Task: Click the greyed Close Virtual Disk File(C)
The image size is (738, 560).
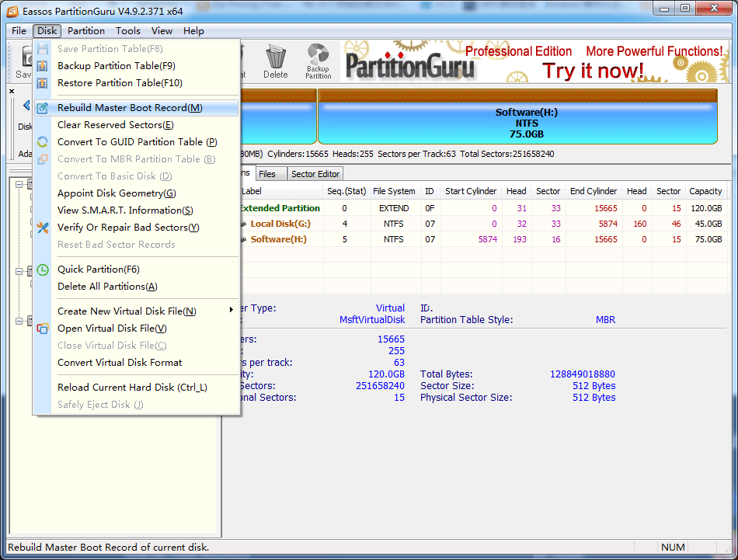Action: point(112,346)
